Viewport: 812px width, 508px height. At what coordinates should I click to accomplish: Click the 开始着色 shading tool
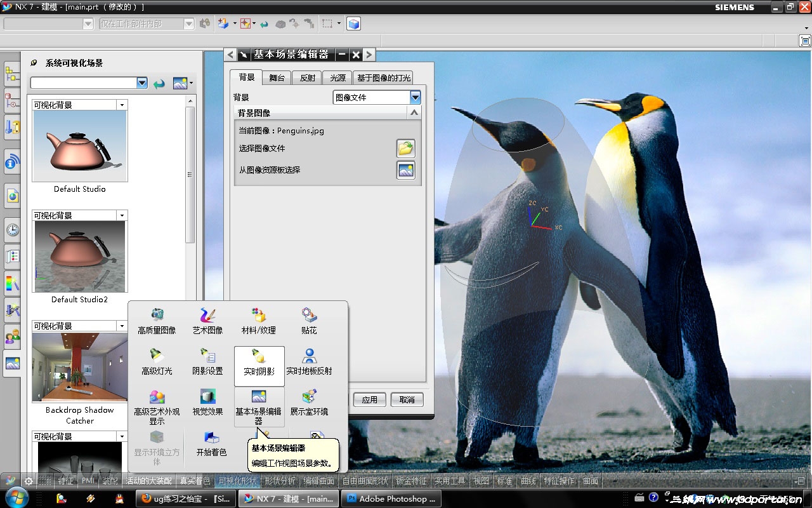click(x=211, y=443)
